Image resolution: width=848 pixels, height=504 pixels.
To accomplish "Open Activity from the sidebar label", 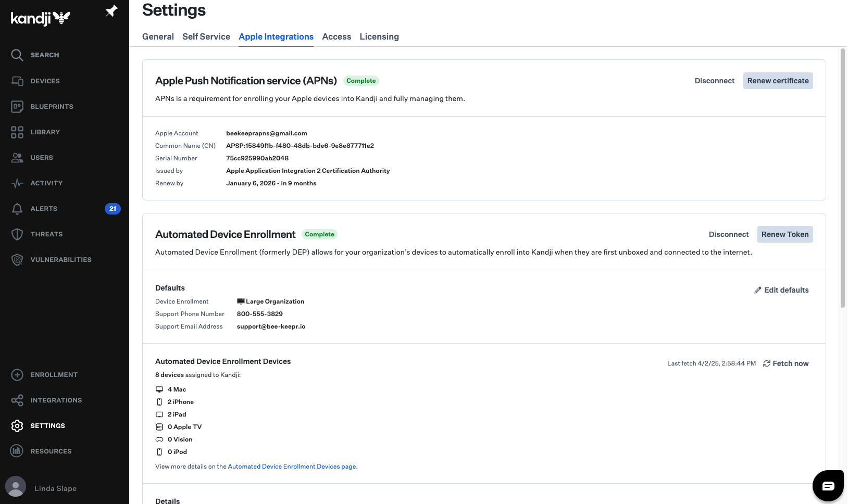I will 46,183.
